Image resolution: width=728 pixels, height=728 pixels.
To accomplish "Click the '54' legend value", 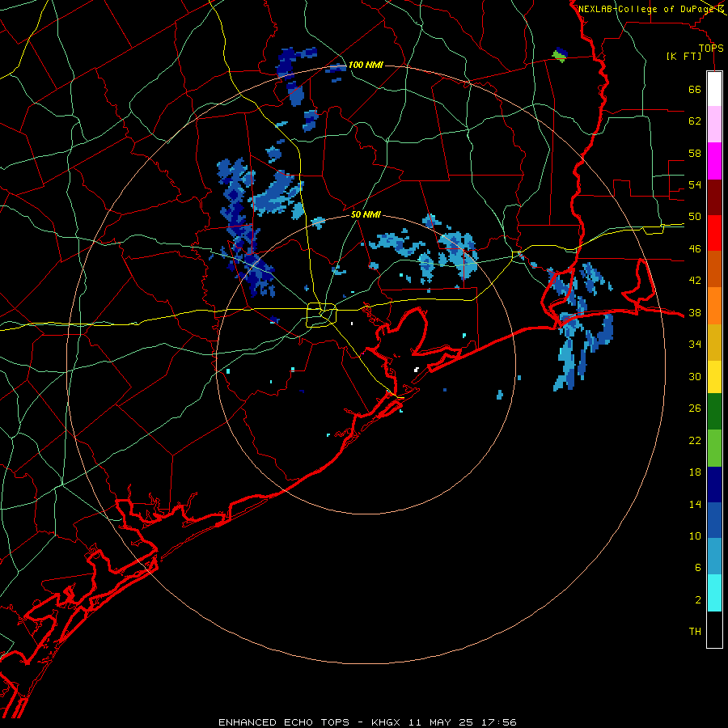I will click(x=695, y=185).
